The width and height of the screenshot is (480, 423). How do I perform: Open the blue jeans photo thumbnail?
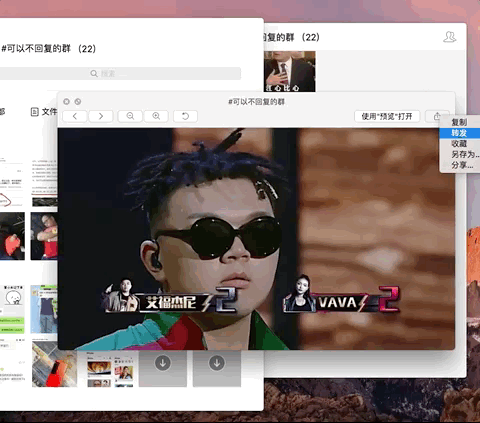point(44,309)
